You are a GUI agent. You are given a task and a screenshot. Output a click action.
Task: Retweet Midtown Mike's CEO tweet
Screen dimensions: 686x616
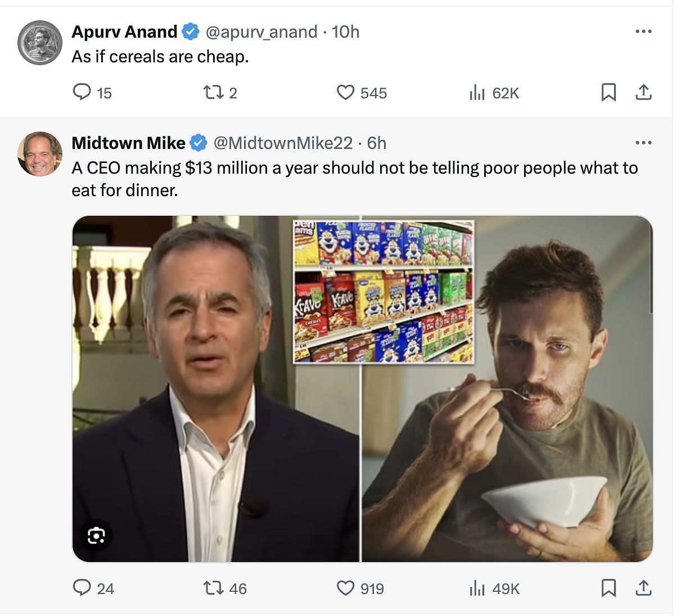click(x=213, y=588)
